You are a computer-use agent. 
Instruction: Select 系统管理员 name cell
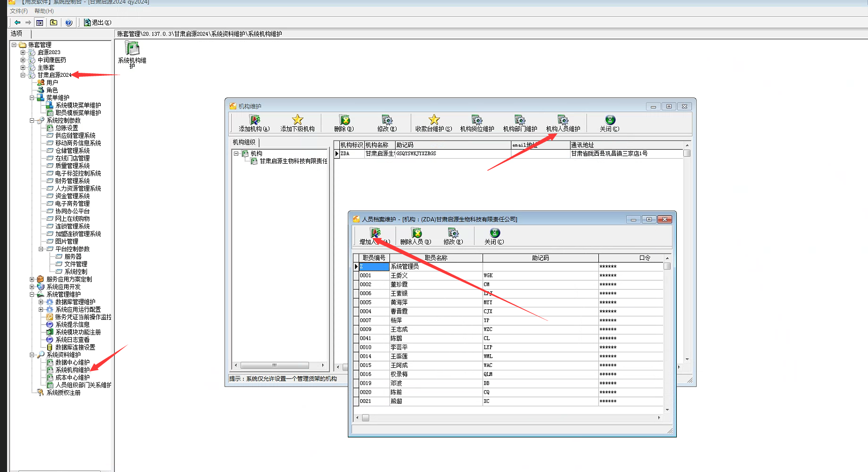coord(436,266)
